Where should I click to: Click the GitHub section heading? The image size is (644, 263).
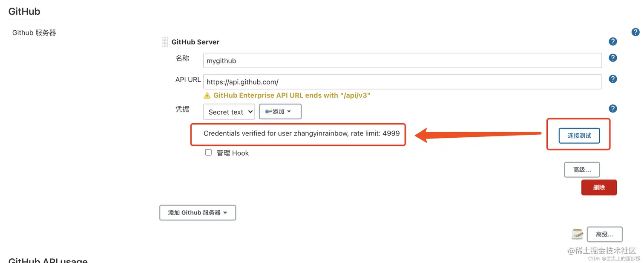point(24,12)
